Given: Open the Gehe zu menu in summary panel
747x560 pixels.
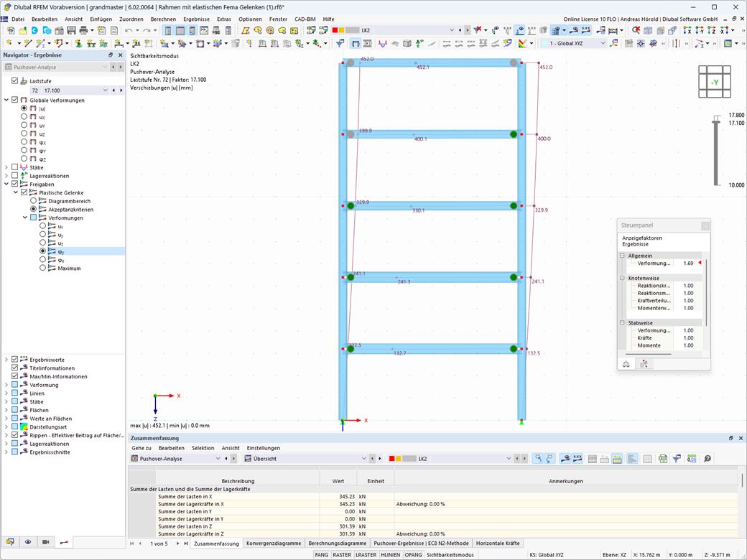Looking at the screenshot, I should point(141,448).
